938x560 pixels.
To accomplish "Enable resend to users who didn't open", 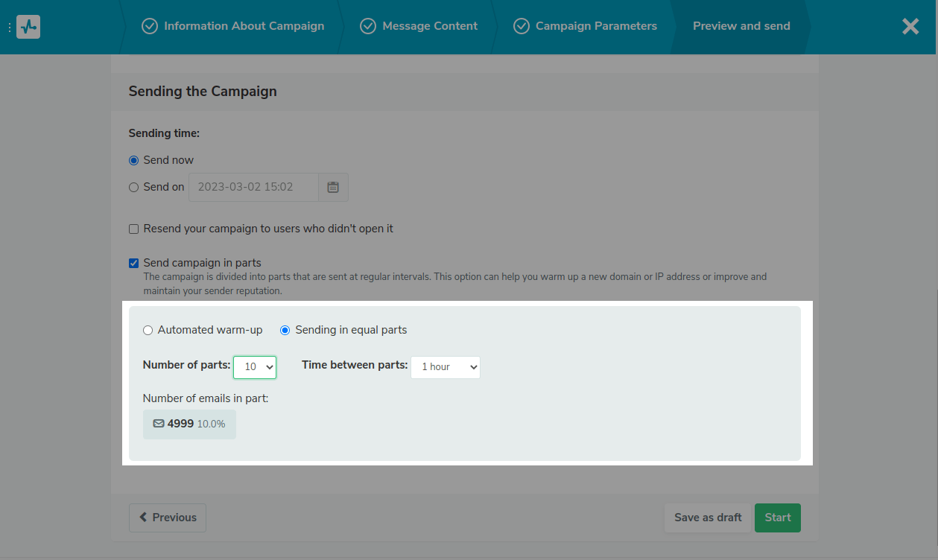I will pyautogui.click(x=134, y=229).
